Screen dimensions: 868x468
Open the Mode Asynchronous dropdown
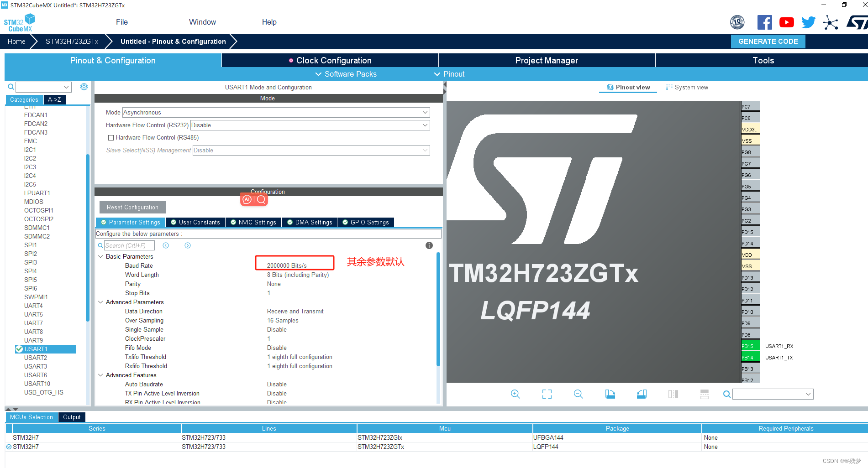click(x=276, y=112)
